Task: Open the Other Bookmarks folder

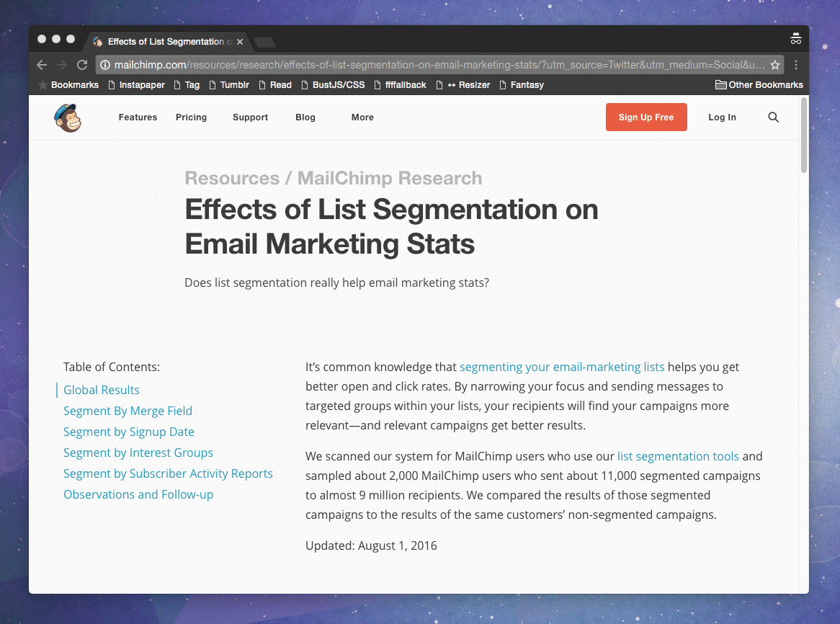Action: tap(759, 85)
